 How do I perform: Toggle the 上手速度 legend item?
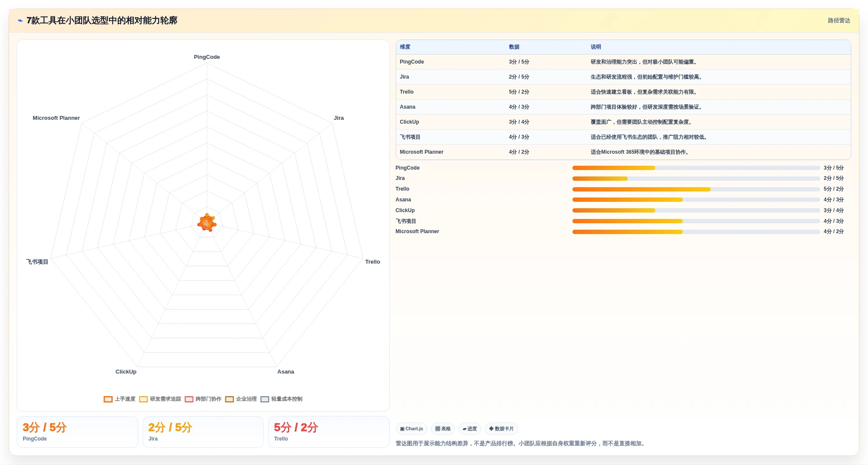point(119,399)
